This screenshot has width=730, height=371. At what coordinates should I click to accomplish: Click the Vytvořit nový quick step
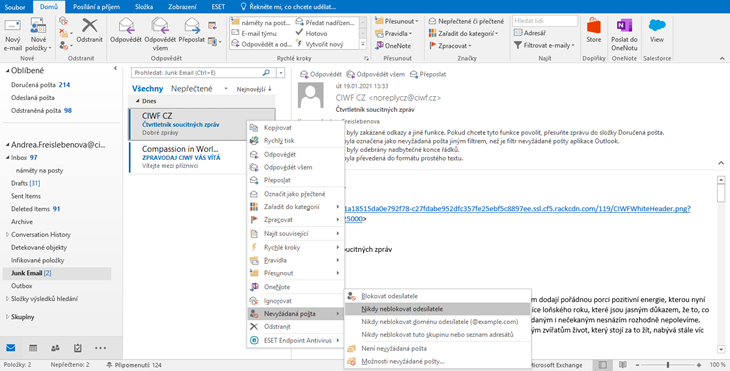(x=320, y=44)
